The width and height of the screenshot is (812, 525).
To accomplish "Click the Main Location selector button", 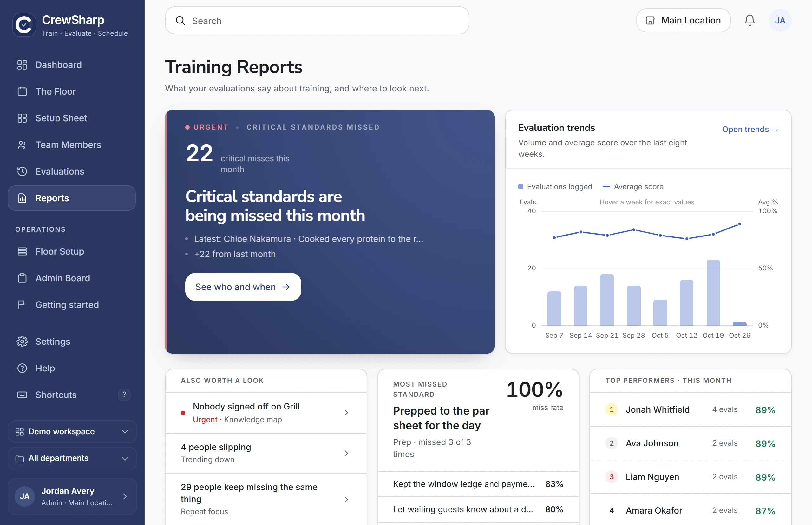I will click(x=683, y=20).
